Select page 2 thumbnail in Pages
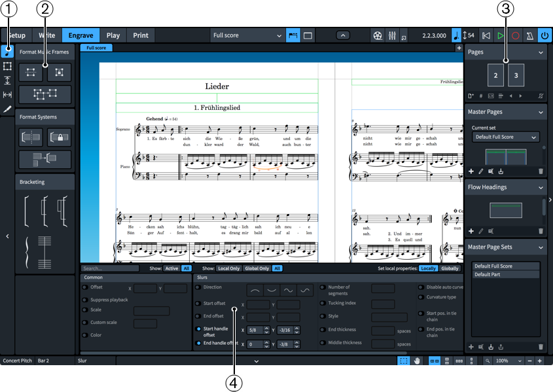Screen dimensions: 553x392 [495, 75]
